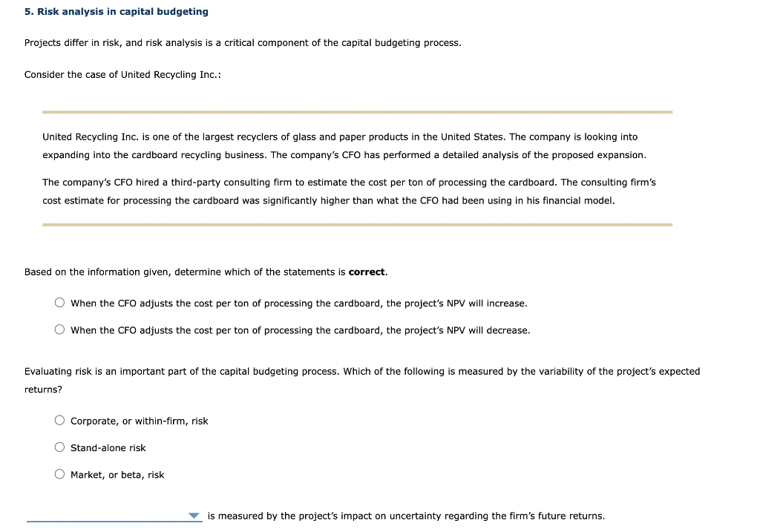760x532 pixels.
Task: Select the radio option 'NPV will decrease'
Action: [59, 329]
